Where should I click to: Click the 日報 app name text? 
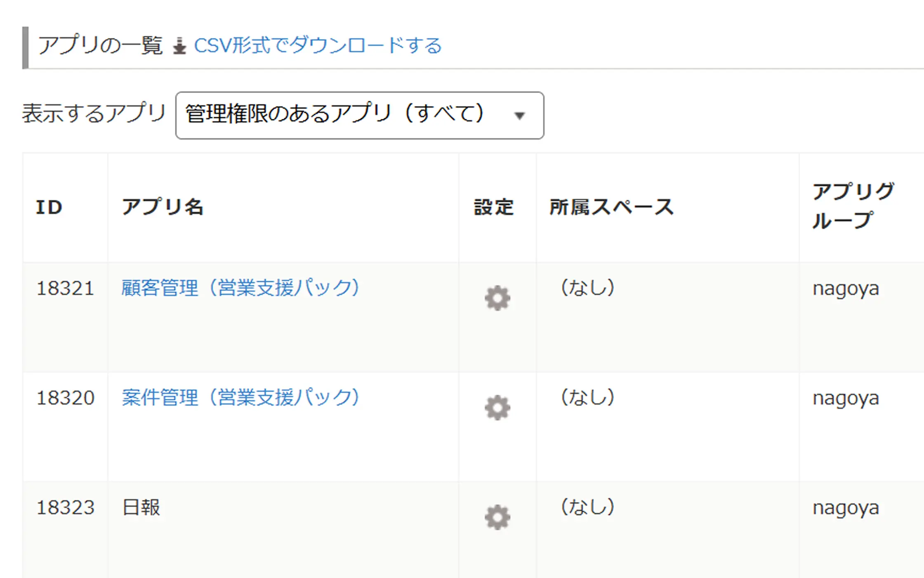(x=141, y=507)
